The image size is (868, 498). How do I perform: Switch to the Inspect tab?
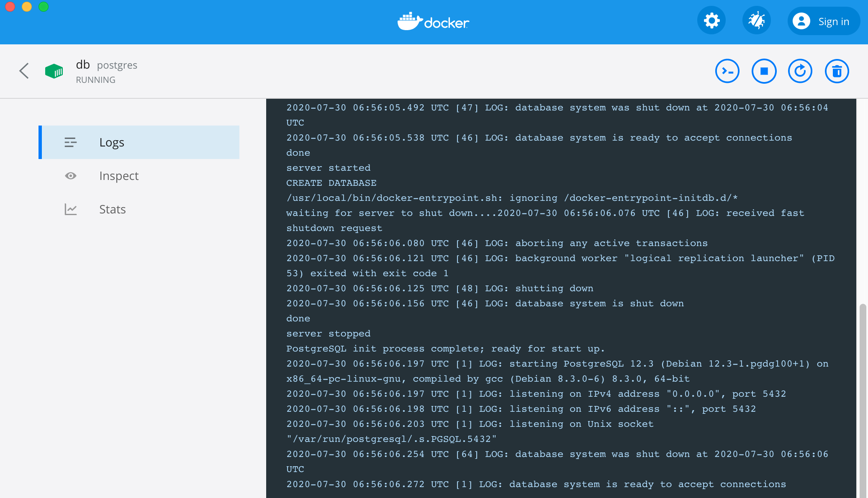[119, 176]
